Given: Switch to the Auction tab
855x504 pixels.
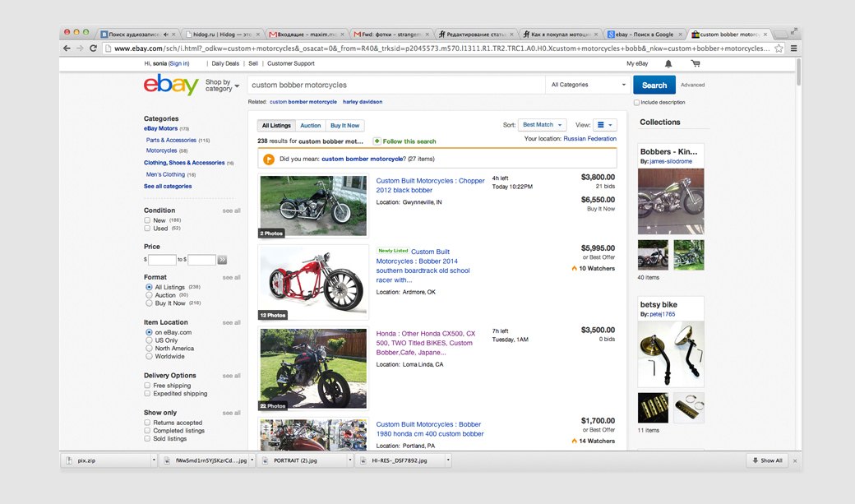Looking at the screenshot, I should click(x=310, y=126).
